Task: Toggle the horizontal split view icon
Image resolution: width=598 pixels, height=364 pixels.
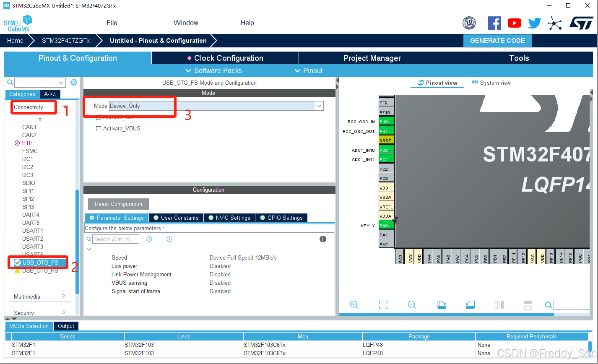Action: click(528, 305)
